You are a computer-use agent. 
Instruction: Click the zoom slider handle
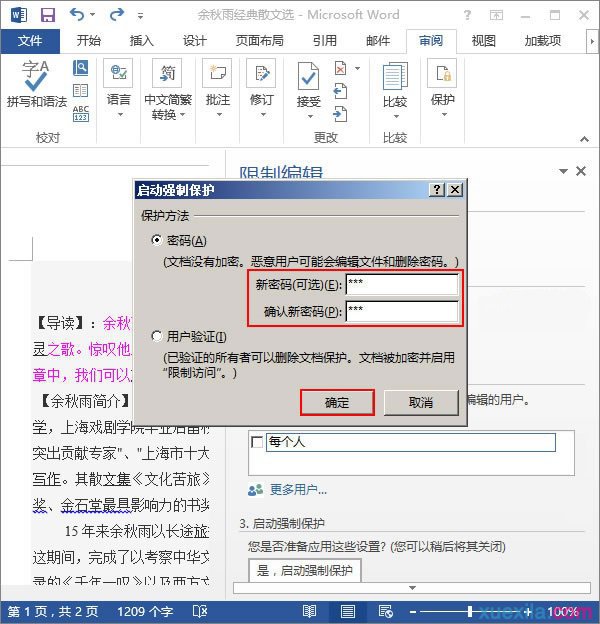(x=470, y=611)
